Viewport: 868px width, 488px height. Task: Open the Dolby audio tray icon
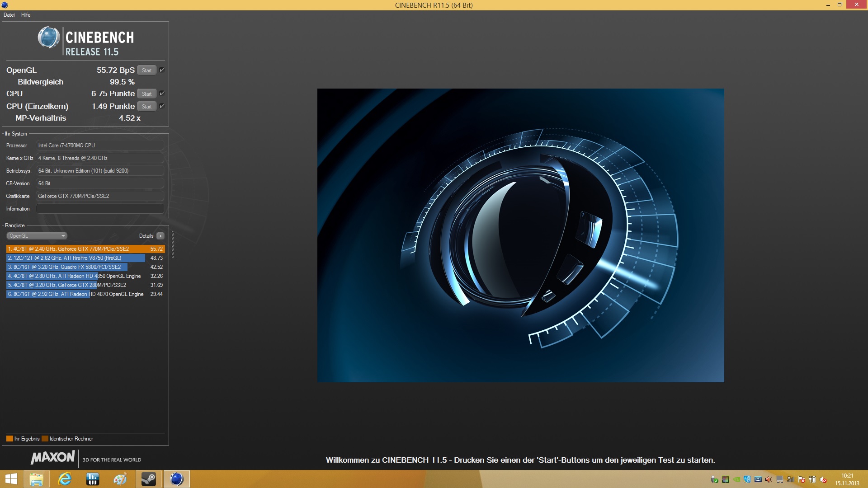[x=758, y=479]
